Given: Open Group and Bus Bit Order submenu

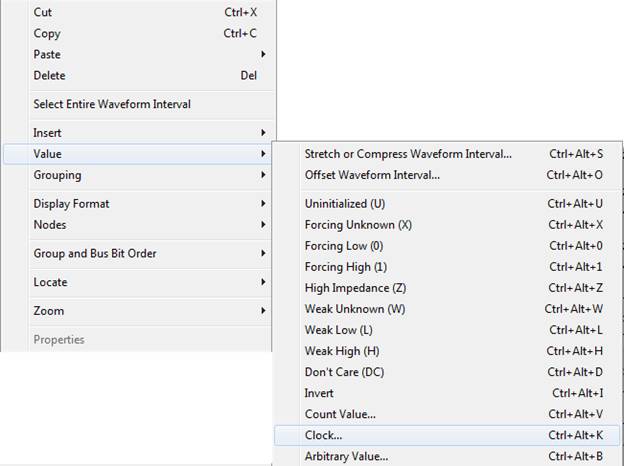Looking at the screenshot, I should (95, 254).
